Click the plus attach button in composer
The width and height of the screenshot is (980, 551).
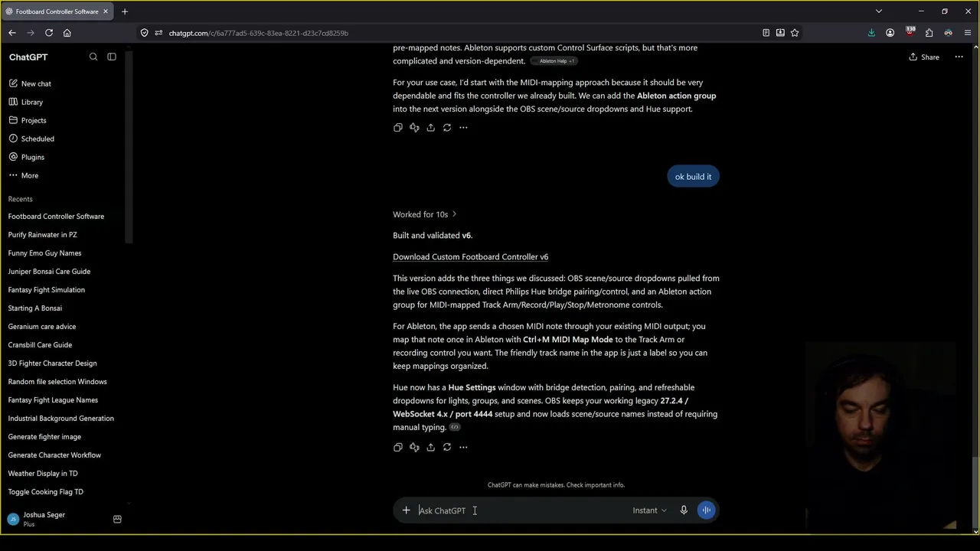pyautogui.click(x=406, y=510)
